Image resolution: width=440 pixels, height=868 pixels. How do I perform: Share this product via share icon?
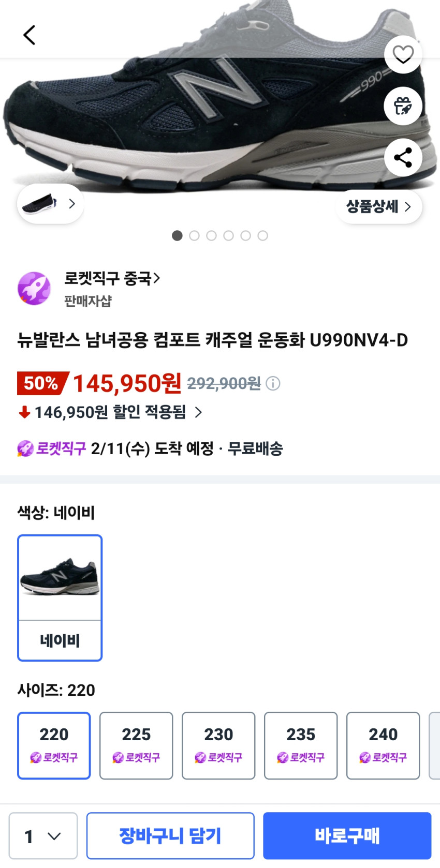tap(403, 157)
